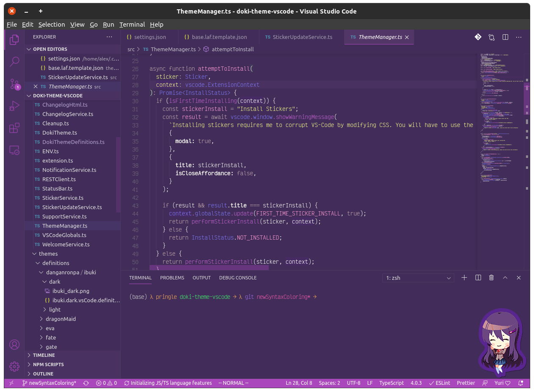The width and height of the screenshot is (534, 392).
Task: Maximize the terminal panel size
Action: (x=505, y=278)
